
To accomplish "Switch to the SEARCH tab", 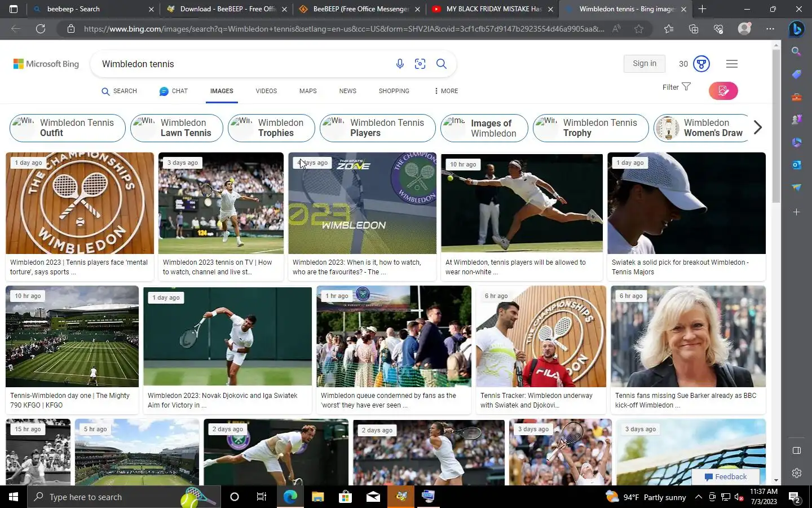I will click(x=120, y=91).
